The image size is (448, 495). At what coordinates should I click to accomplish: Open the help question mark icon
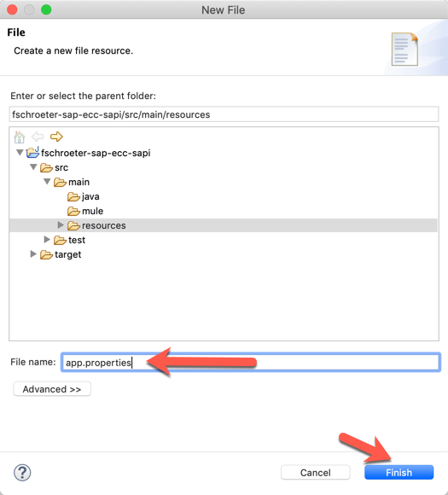click(22, 473)
